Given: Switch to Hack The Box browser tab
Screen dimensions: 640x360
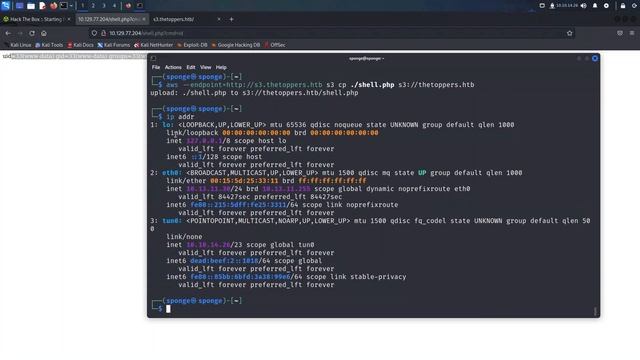Looking at the screenshot, I should click(36, 19).
